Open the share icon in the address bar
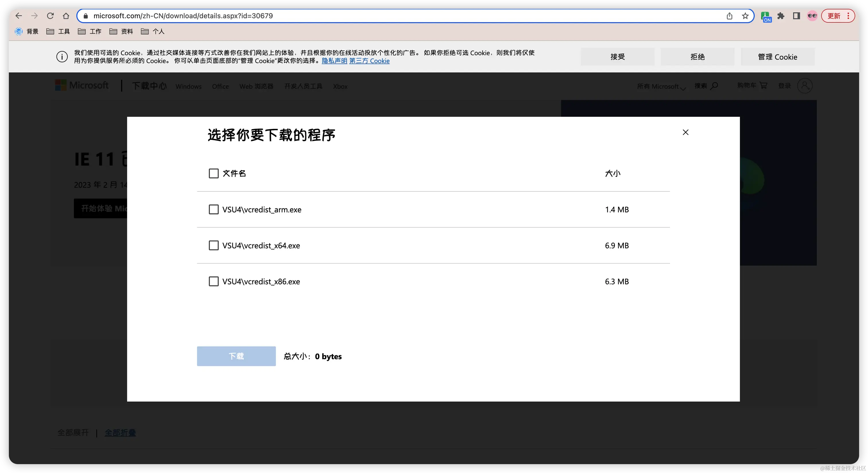 (730, 16)
